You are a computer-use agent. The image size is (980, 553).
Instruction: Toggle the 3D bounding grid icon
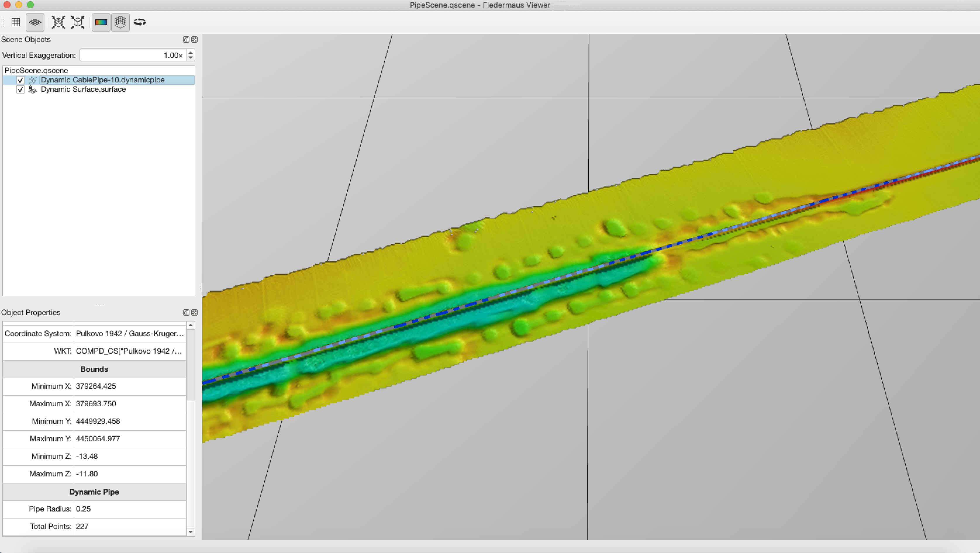tap(120, 22)
